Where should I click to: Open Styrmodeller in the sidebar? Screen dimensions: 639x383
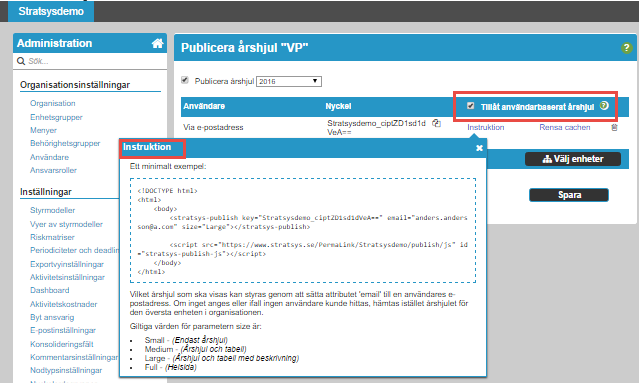pos(52,210)
